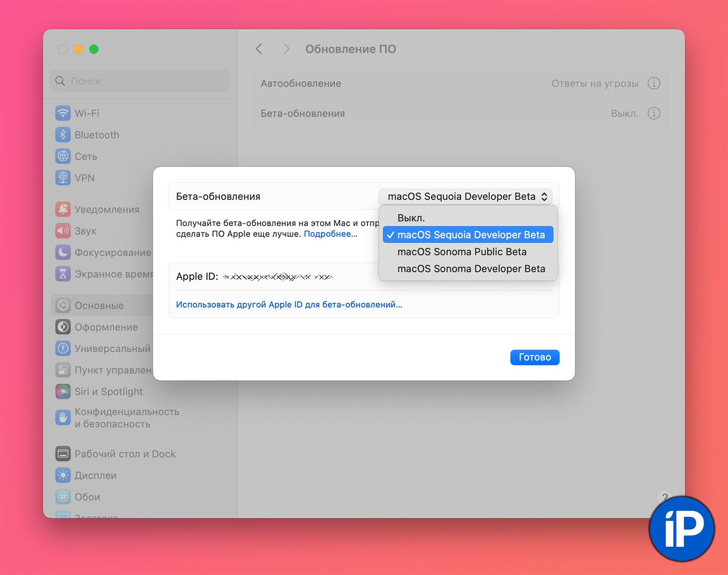728x575 pixels.
Task: Focus the Поиск search field
Action: (140, 81)
